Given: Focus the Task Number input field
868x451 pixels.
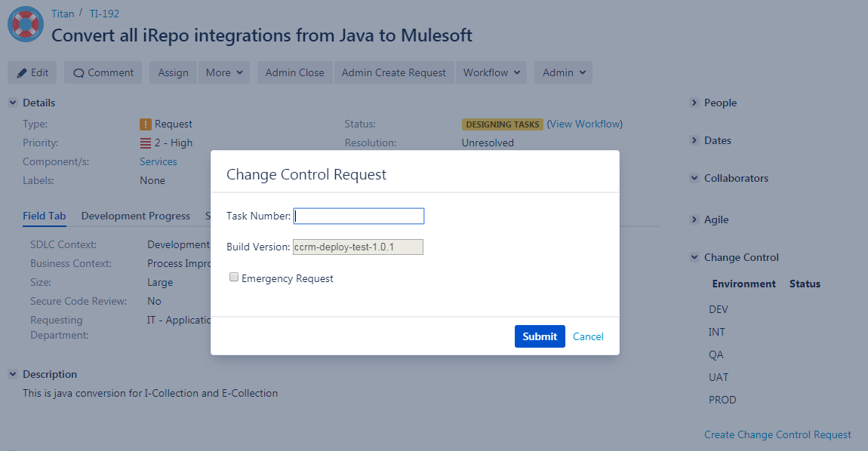Looking at the screenshot, I should point(359,216).
